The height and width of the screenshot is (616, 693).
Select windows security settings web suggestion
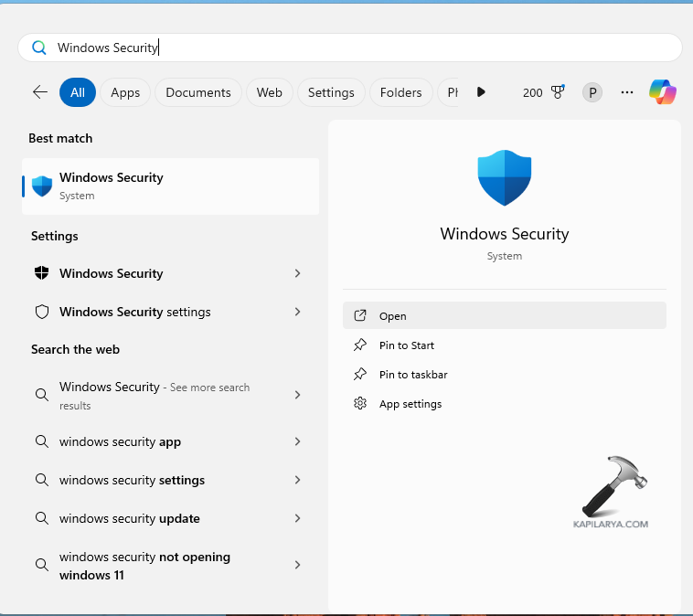(x=171, y=480)
